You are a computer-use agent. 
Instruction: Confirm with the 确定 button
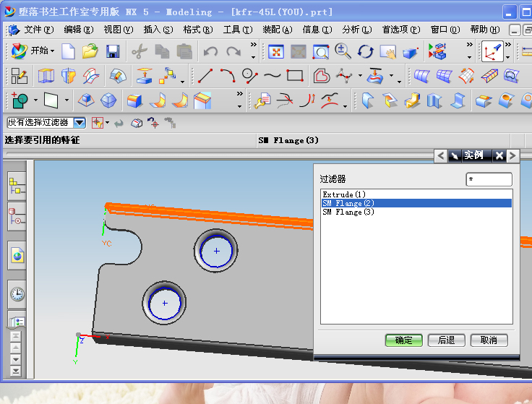(404, 340)
